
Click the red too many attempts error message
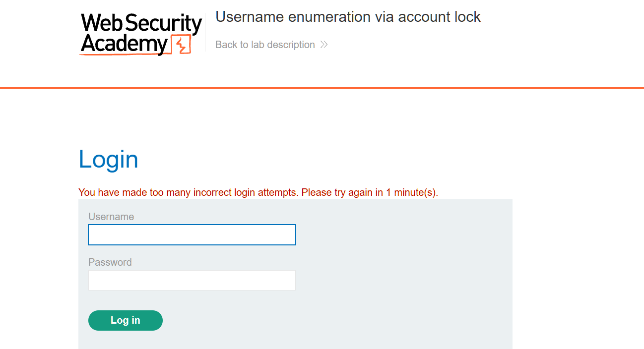258,192
